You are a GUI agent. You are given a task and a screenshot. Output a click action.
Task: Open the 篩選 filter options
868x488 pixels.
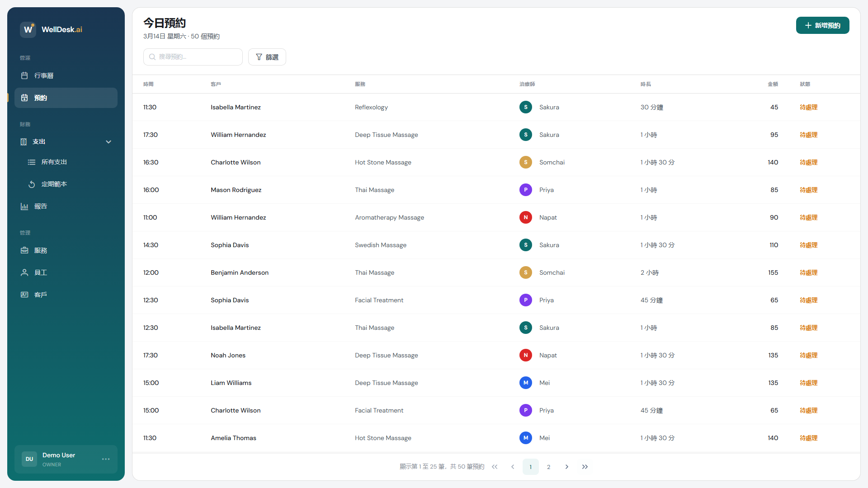(x=267, y=57)
